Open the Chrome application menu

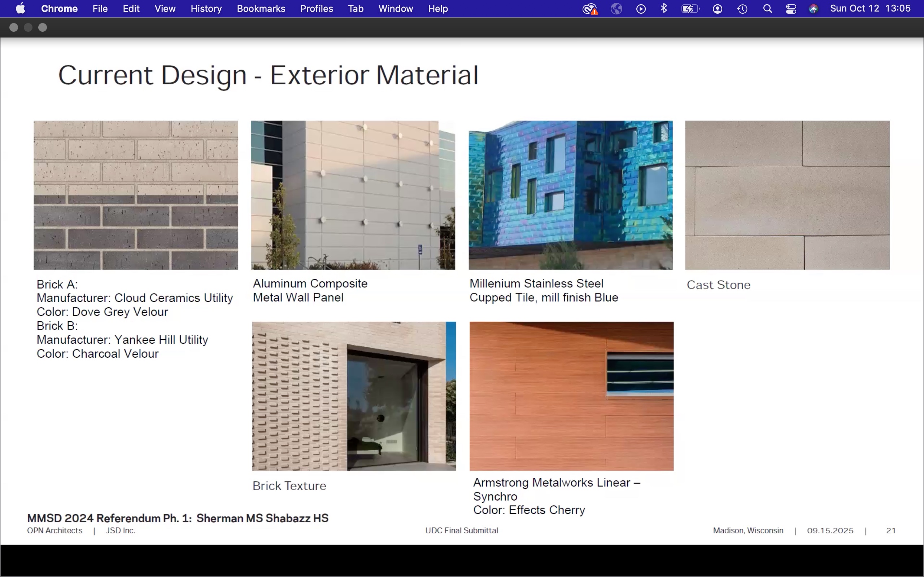[59, 8]
